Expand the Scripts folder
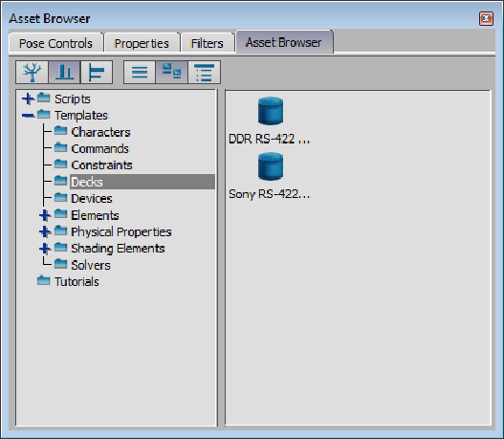This screenshot has width=504, height=439. 29,99
